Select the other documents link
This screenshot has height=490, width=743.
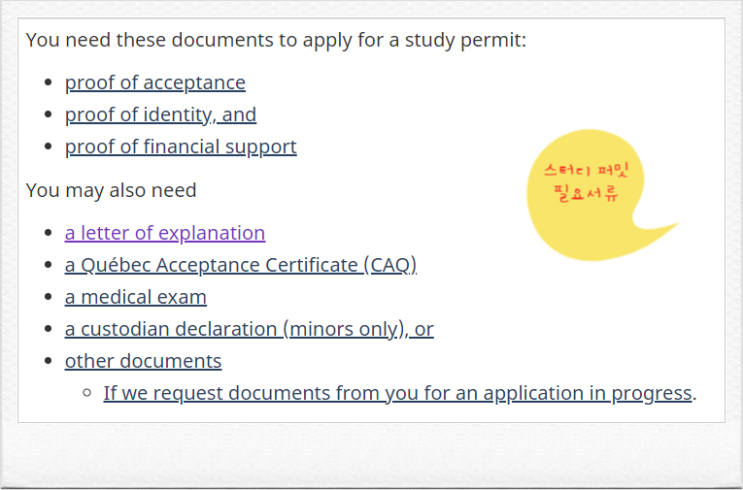pyautogui.click(x=143, y=362)
